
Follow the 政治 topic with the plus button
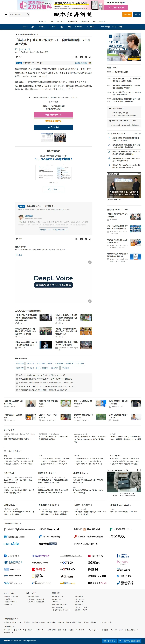click(x=16, y=255)
